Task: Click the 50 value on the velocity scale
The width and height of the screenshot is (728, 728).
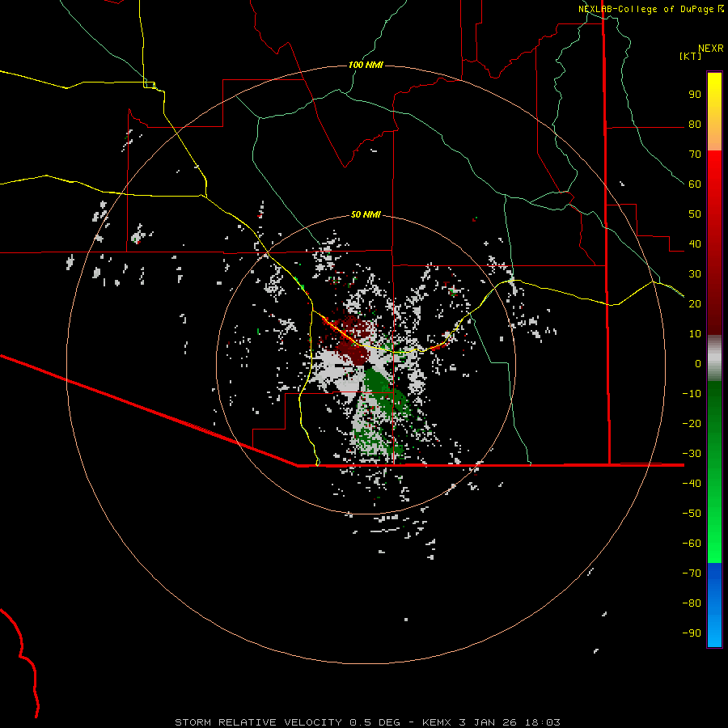Action: coord(695,214)
